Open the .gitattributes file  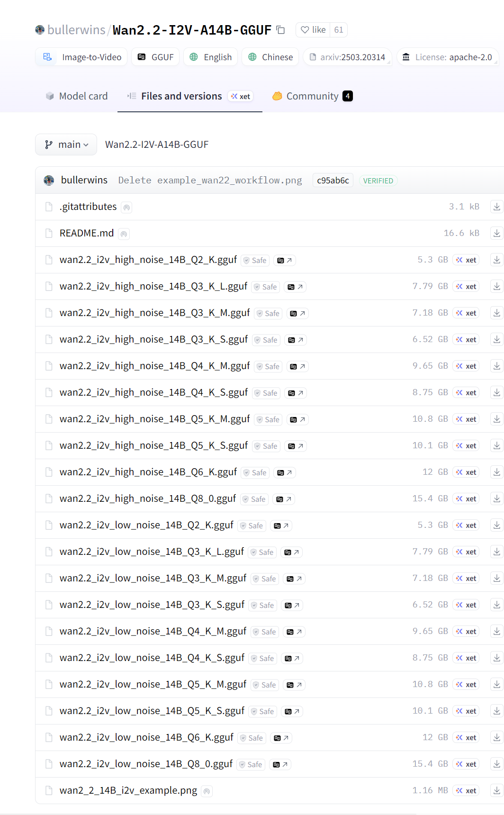click(88, 207)
